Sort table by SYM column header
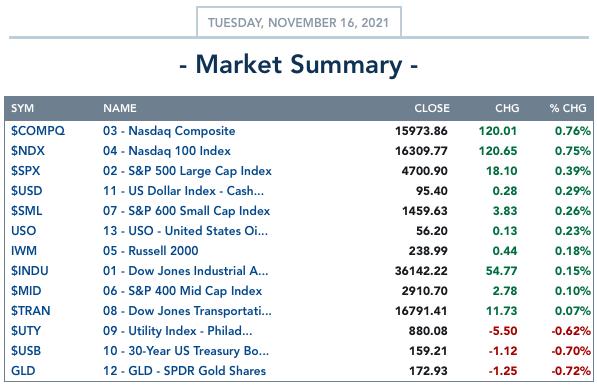597x386 pixels. (22, 108)
